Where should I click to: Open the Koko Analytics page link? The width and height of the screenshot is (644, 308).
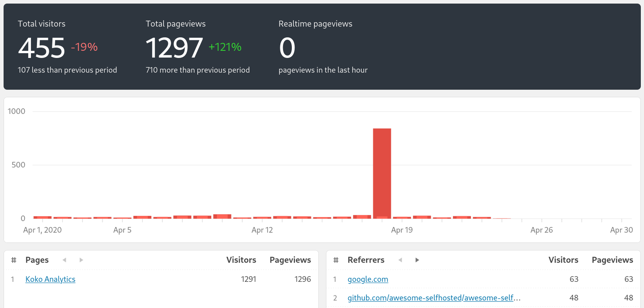[50, 279]
